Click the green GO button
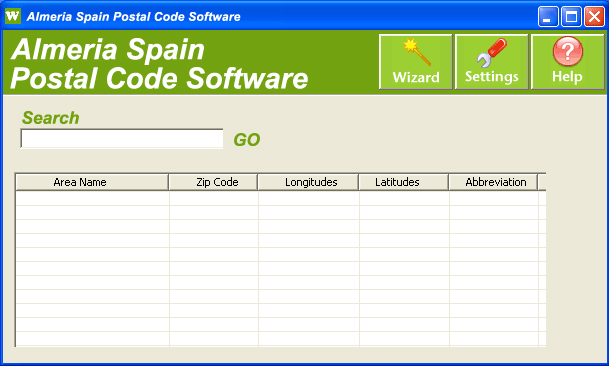This screenshot has height=366, width=609. point(247,140)
